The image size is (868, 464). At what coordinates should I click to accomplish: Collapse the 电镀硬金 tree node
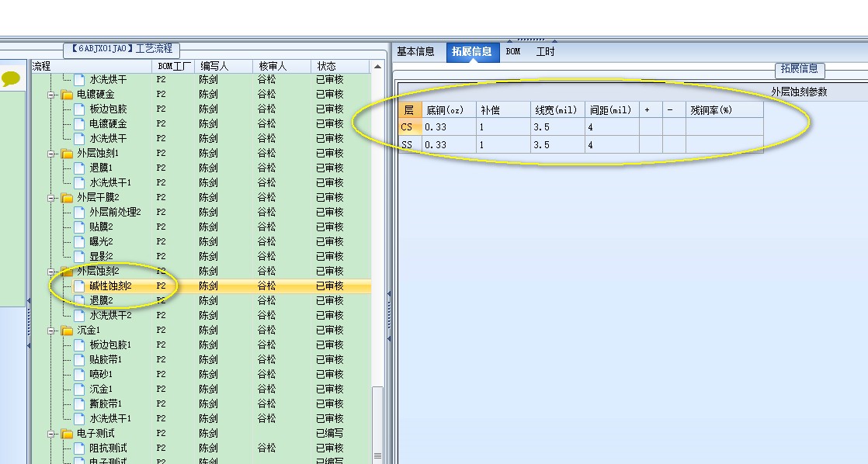click(x=51, y=95)
